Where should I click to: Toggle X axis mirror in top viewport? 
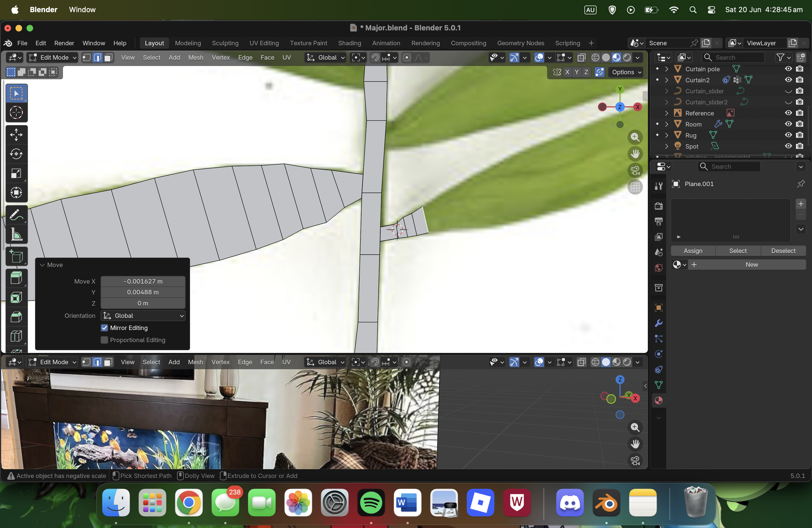click(x=567, y=72)
